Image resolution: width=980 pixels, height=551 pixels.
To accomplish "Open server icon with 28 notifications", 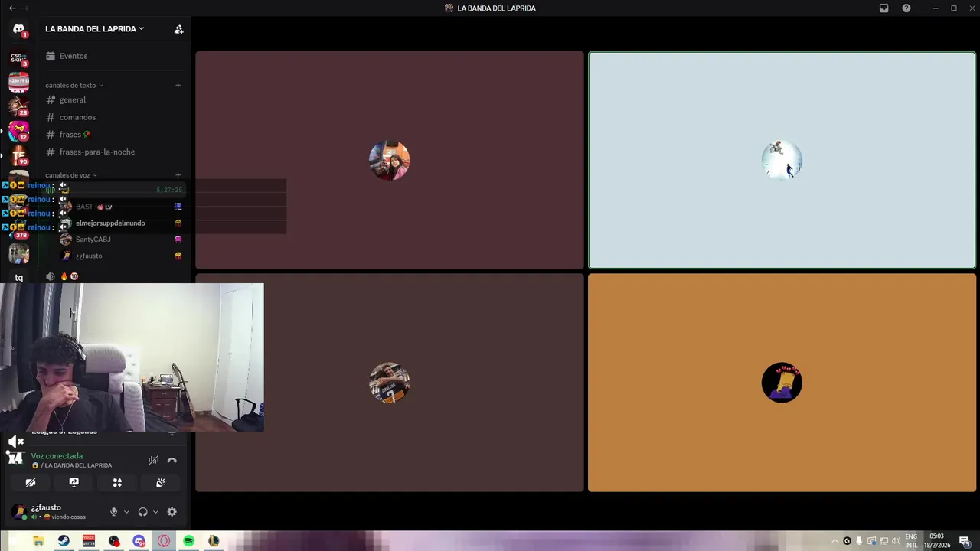I will click(19, 106).
